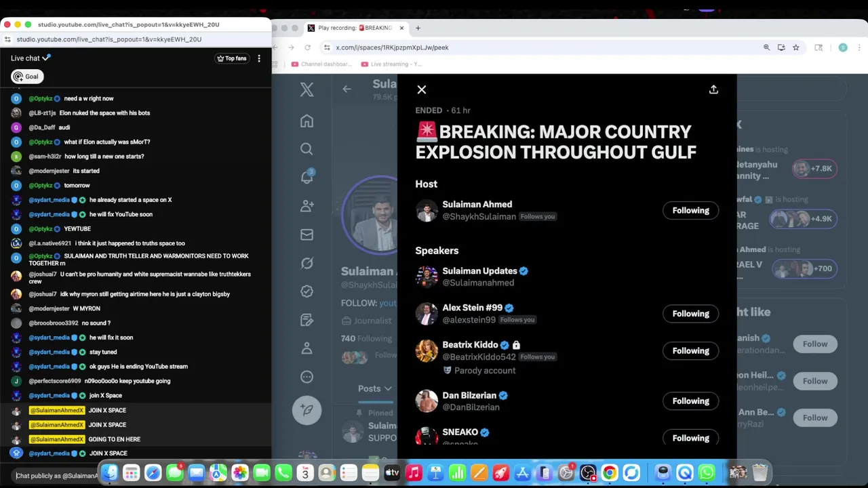This screenshot has height=488, width=868.
Task: Share the Space using the upload icon
Action: point(713,89)
